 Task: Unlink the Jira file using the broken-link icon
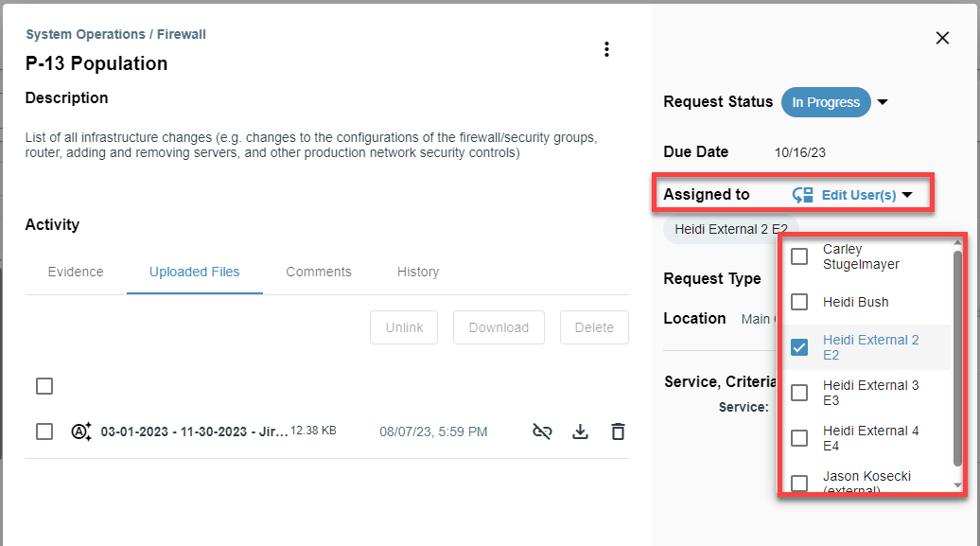coord(542,431)
